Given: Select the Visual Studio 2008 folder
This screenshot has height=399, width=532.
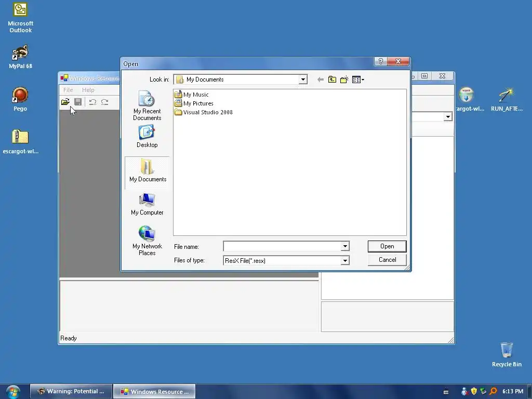Looking at the screenshot, I should click(x=204, y=112).
